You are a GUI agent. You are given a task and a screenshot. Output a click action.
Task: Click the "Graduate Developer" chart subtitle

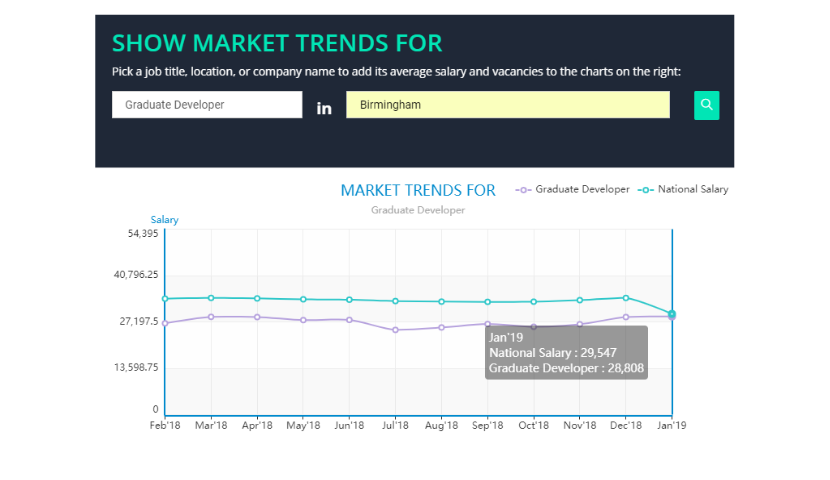coord(418,210)
